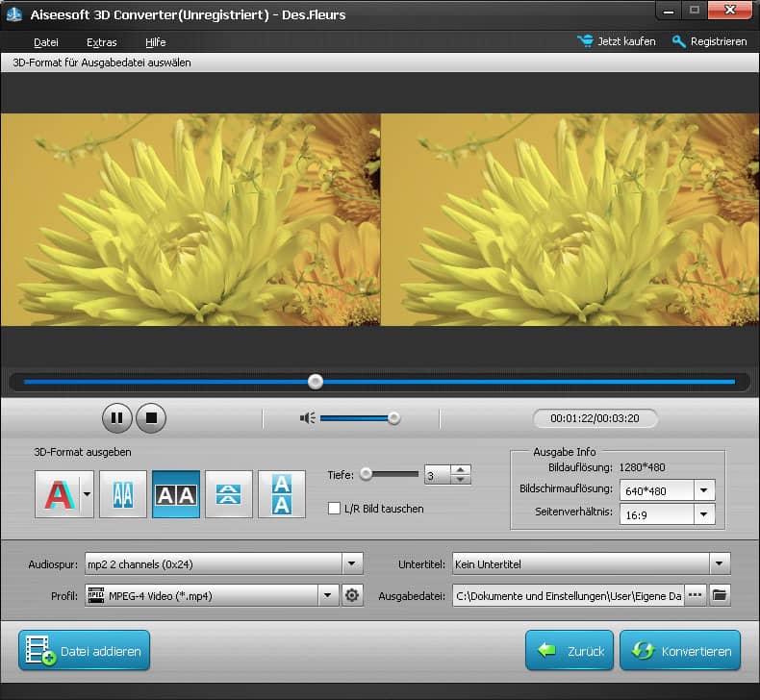
Task: Select the Anaglyph 3D format icon
Action: [x=59, y=494]
